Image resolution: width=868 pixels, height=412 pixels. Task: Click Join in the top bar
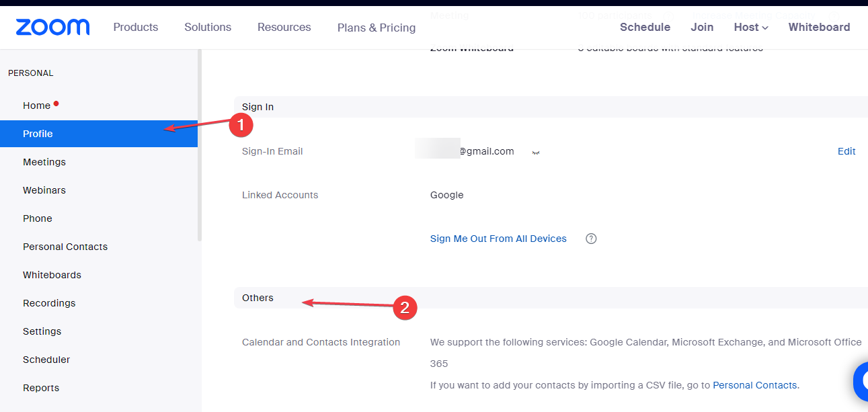pyautogui.click(x=702, y=27)
